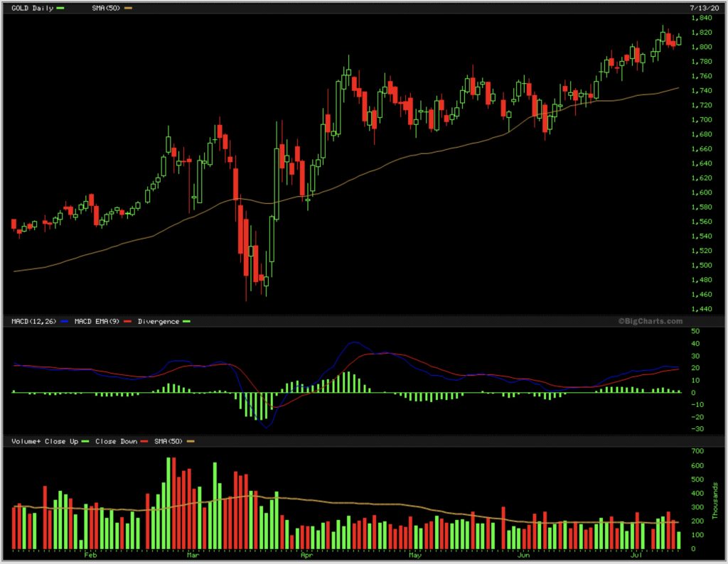This screenshot has width=728, height=564.
Task: Click the green Close Up legend swatch
Action: pos(85,442)
